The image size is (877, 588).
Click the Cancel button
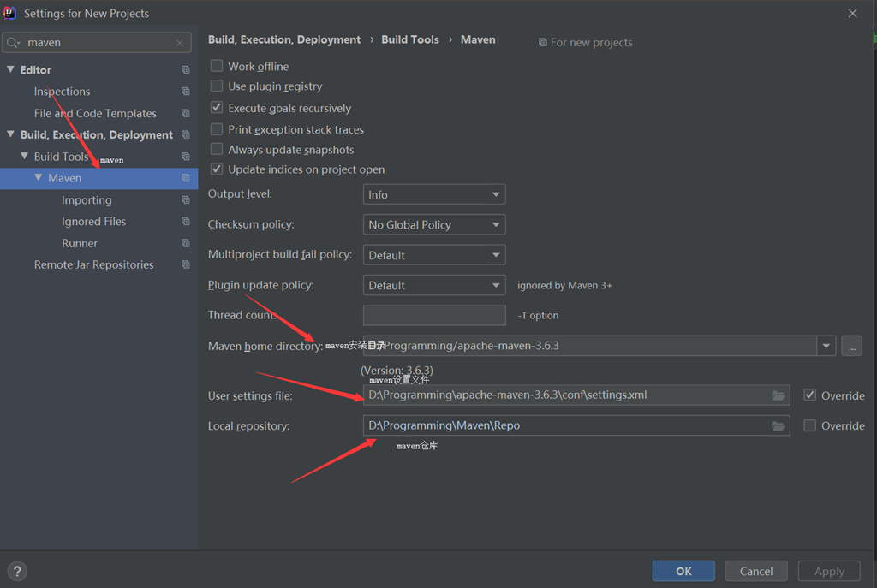(756, 571)
